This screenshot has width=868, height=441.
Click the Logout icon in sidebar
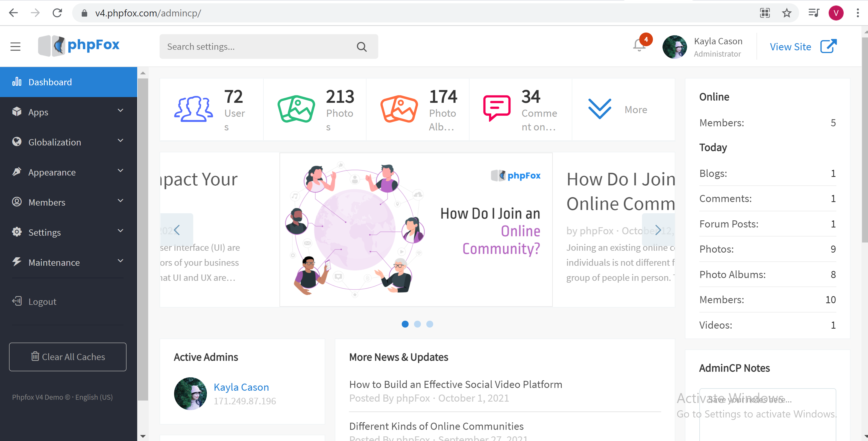tap(17, 301)
